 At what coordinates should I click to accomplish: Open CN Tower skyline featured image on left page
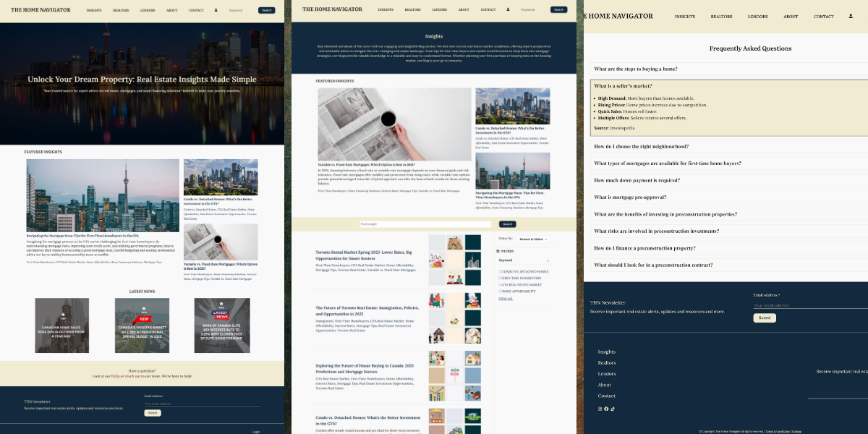click(103, 195)
